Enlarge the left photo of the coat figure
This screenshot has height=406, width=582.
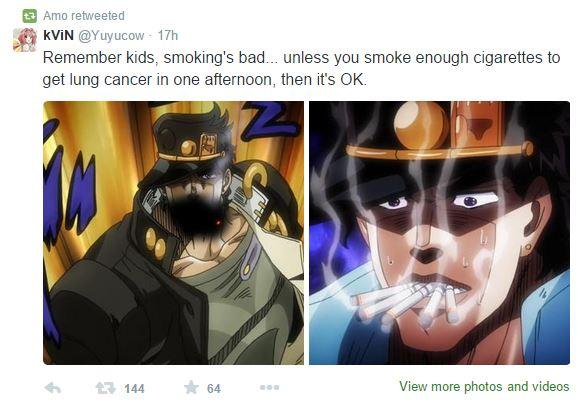(x=173, y=233)
